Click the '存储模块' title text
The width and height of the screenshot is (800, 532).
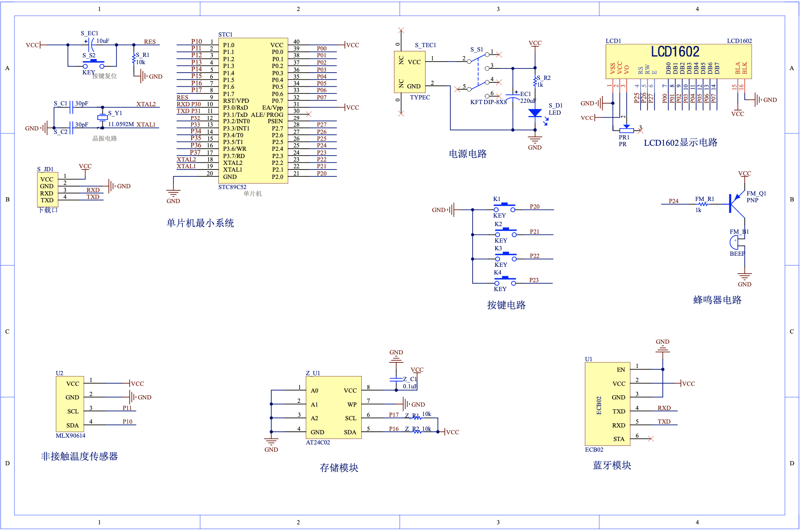339,468
